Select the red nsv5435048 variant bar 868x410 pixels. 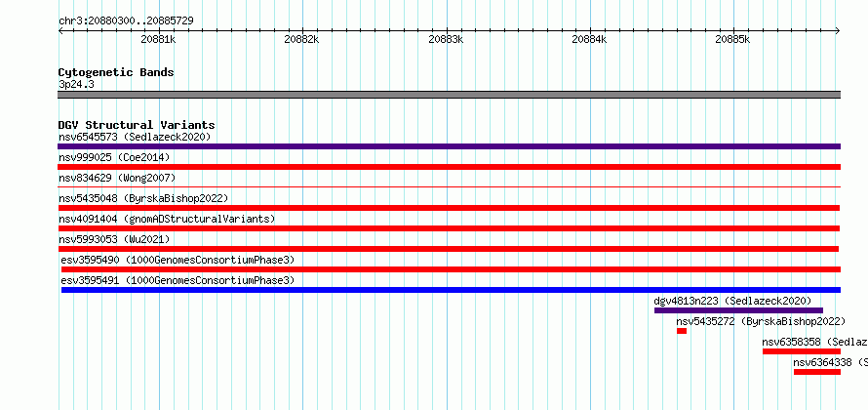tap(449, 208)
